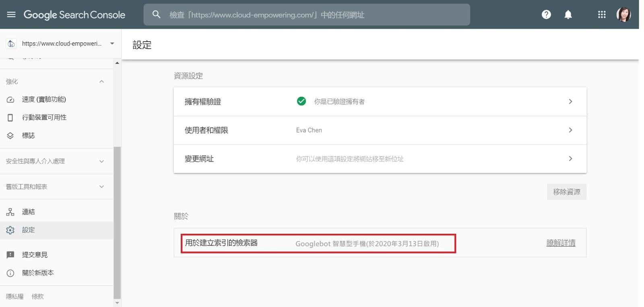Open 使用者和權限 row chevron
644x307 pixels.
click(x=570, y=130)
